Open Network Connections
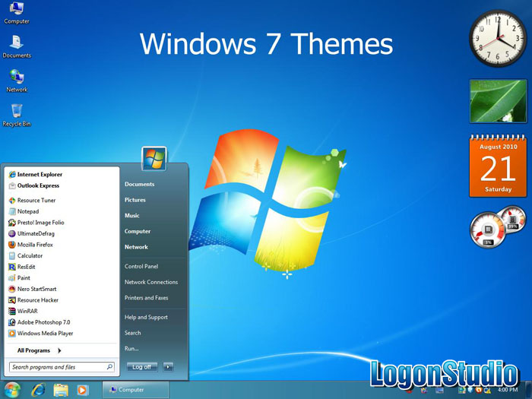Viewport: 532px width, 399px height. point(151,282)
